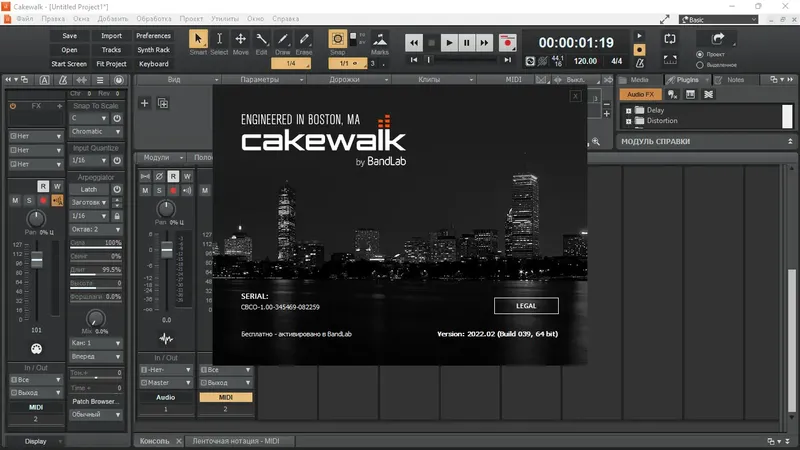The image size is (800, 450).
Task: Open Preferences
Action: point(154,36)
